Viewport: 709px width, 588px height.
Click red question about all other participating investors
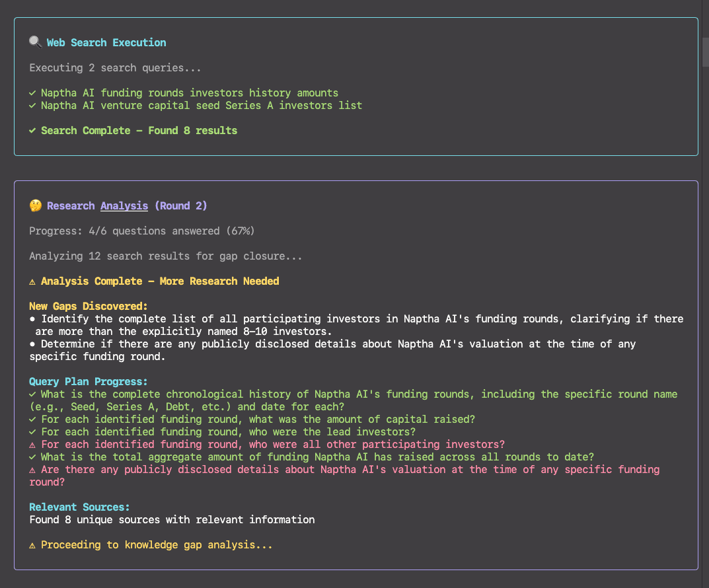(x=273, y=444)
